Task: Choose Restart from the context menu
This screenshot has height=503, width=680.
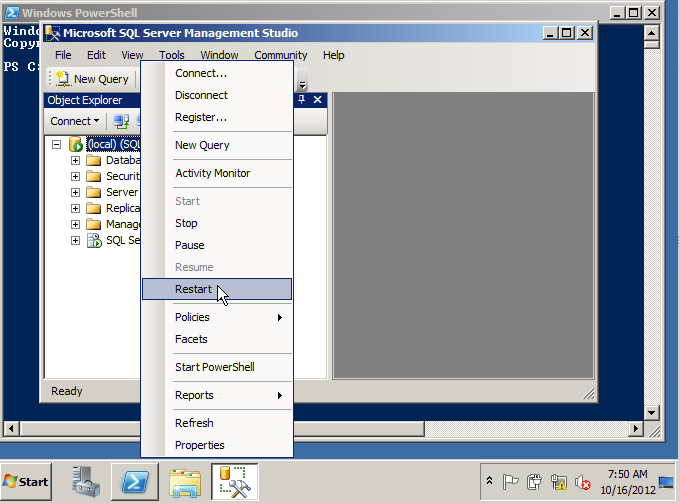Action: (217, 289)
